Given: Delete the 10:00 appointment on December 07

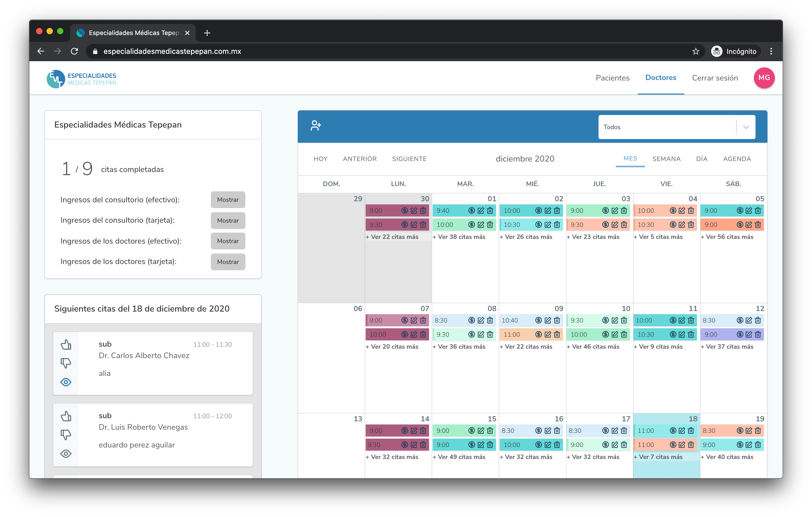Looking at the screenshot, I should [423, 335].
